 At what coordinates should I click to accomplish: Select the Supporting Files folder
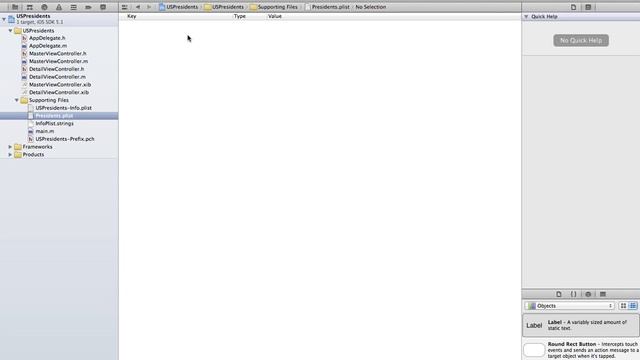coord(49,100)
